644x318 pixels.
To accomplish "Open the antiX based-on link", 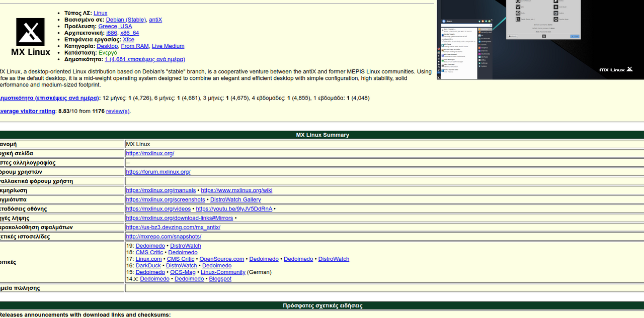I will (155, 20).
